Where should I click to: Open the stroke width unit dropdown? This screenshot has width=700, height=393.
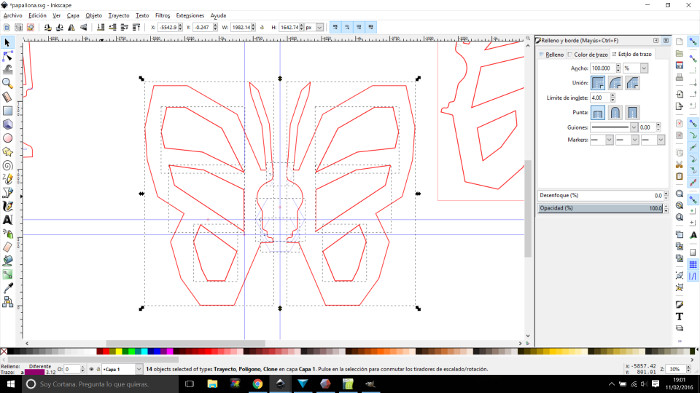click(x=636, y=68)
